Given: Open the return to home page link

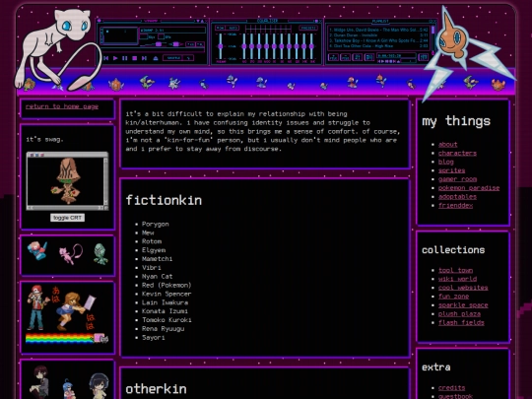Looking at the screenshot, I should [62, 106].
